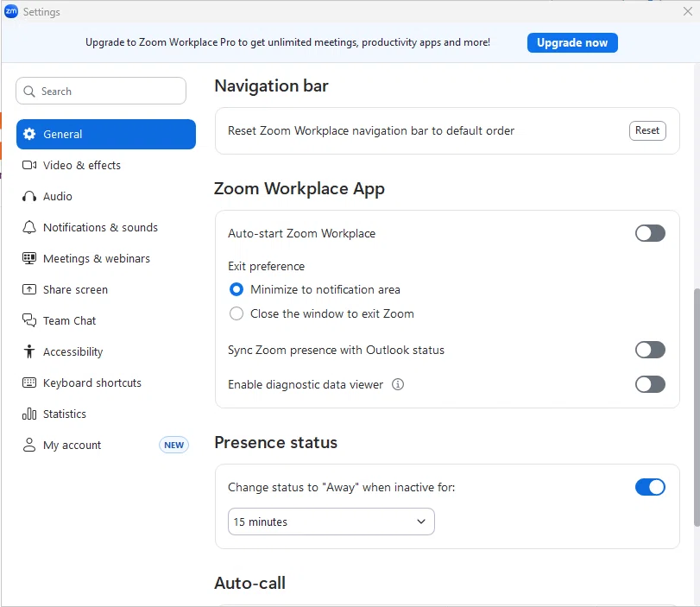Reset navigation bar to default order

click(647, 130)
